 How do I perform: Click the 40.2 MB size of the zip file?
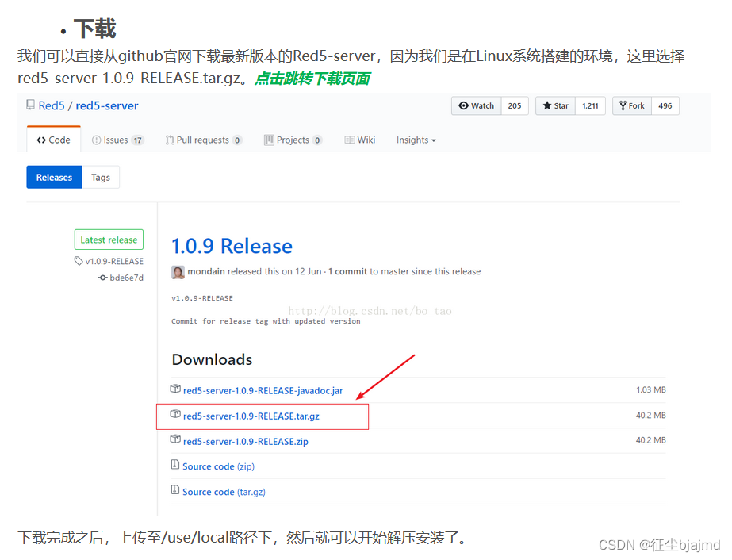(651, 440)
